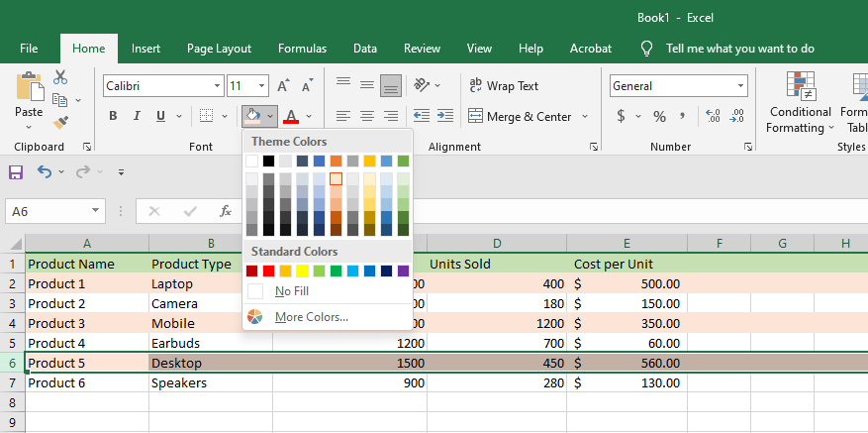Click the Format Painter brush icon

pyautogui.click(x=61, y=122)
